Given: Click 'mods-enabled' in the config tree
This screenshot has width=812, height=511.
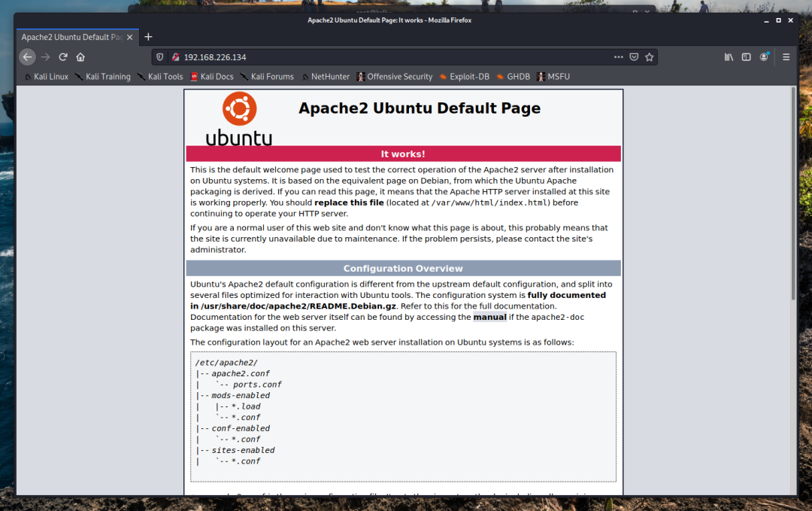Looking at the screenshot, I should point(241,395).
